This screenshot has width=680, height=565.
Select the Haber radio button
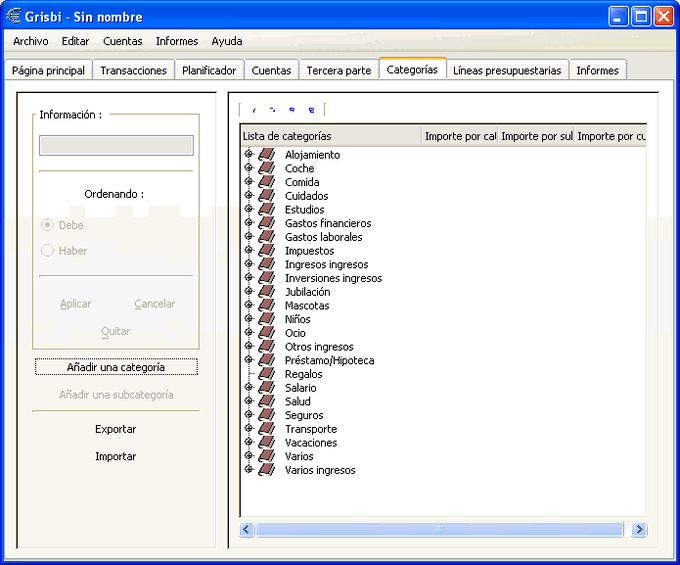tap(47, 251)
